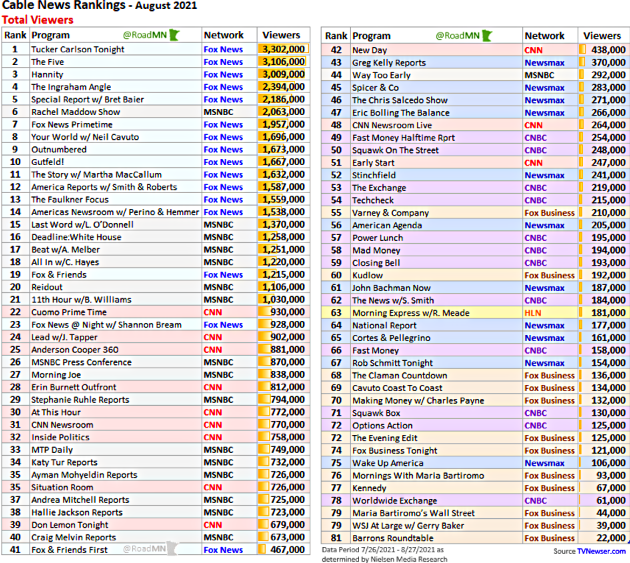Click Anderson Cooper 360 program name

coord(75,350)
